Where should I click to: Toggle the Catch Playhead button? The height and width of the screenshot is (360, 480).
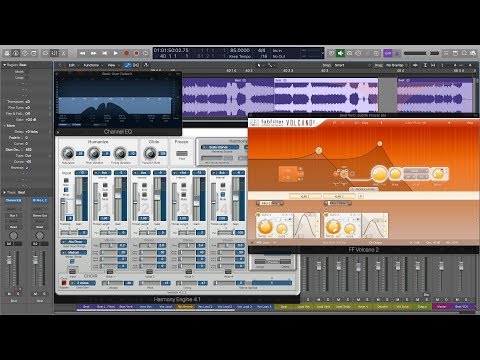pyautogui.click(x=146, y=65)
